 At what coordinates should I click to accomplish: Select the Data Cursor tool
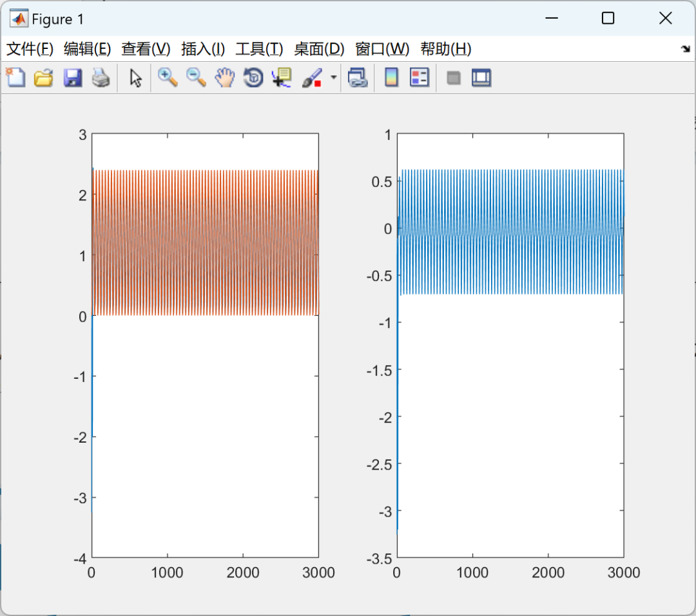click(x=282, y=78)
